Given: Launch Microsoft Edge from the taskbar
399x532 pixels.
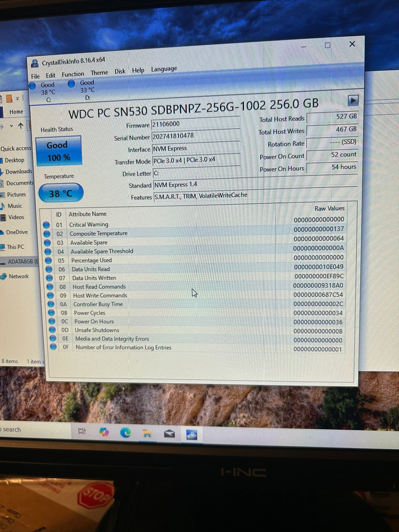Looking at the screenshot, I should click(x=126, y=432).
